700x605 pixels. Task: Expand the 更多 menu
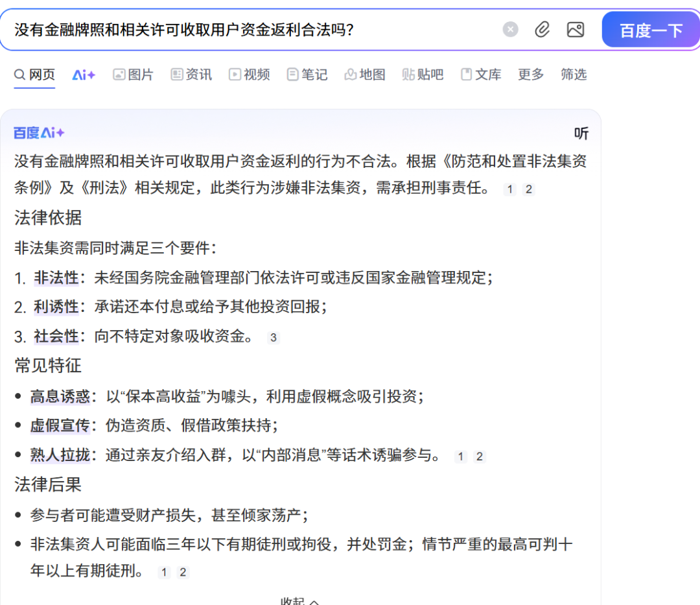531,75
